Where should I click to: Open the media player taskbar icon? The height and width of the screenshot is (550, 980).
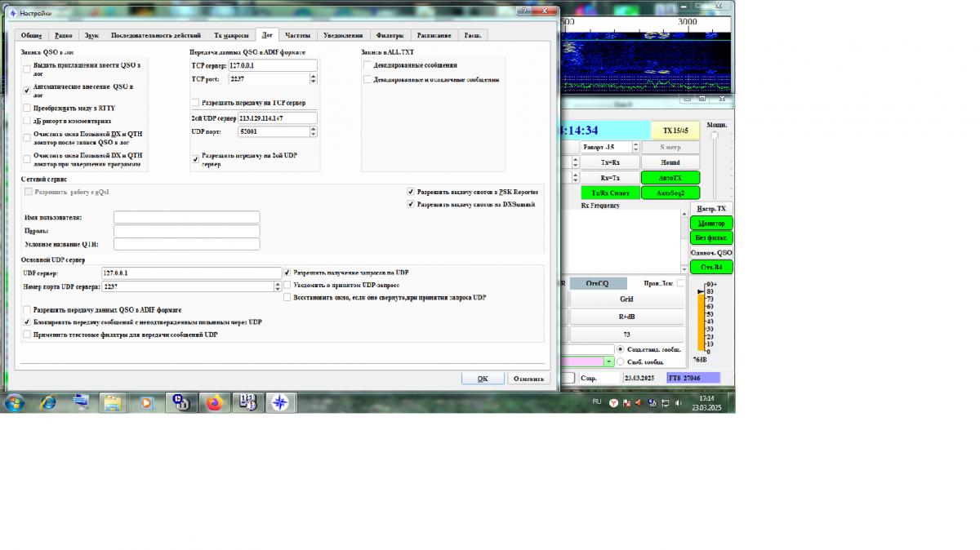(x=146, y=402)
